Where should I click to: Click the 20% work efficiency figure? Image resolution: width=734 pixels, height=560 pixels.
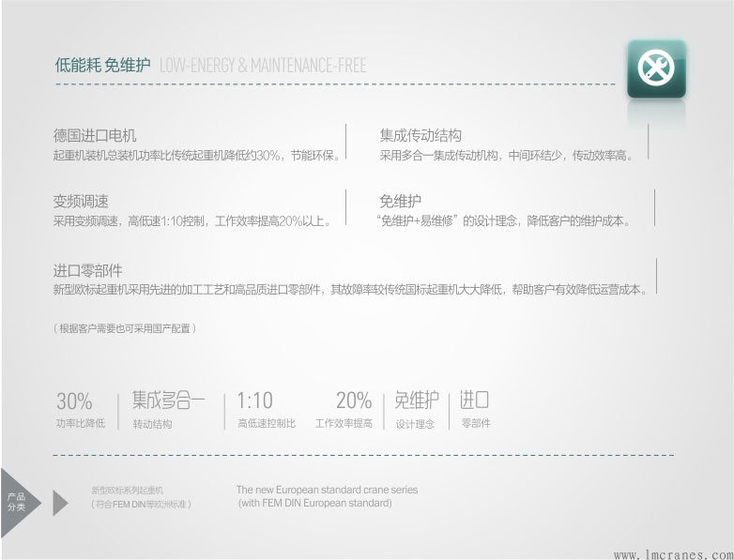coord(353,401)
